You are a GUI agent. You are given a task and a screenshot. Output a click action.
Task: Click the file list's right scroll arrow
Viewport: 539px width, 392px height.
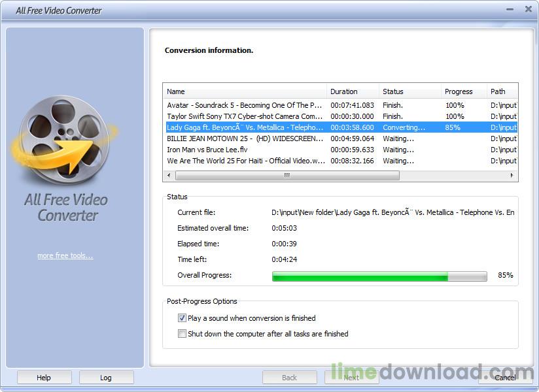(512, 176)
